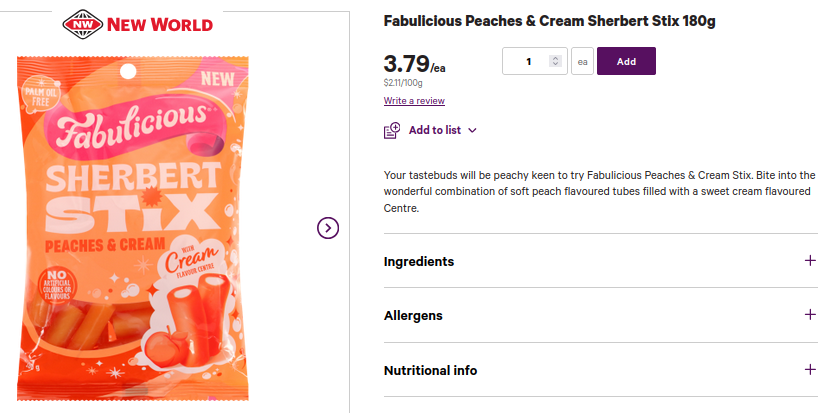
Task: Expand the Nutritional info section label
Action: [430, 370]
